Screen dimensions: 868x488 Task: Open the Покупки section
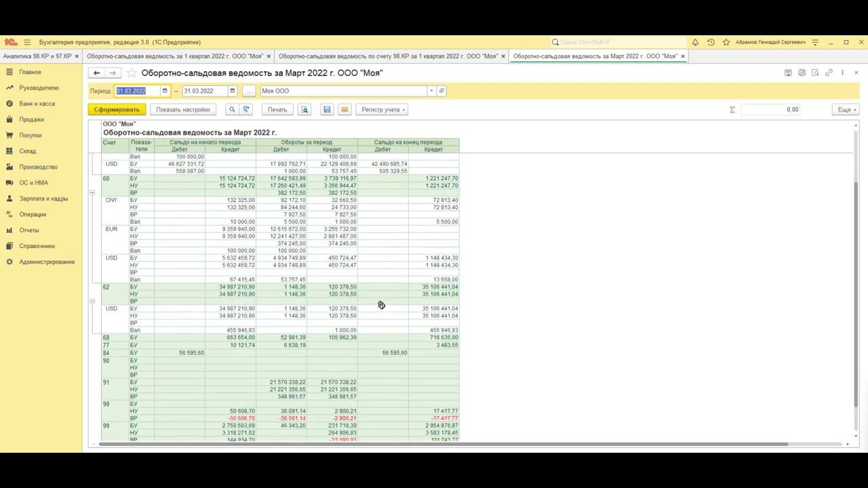click(x=31, y=136)
